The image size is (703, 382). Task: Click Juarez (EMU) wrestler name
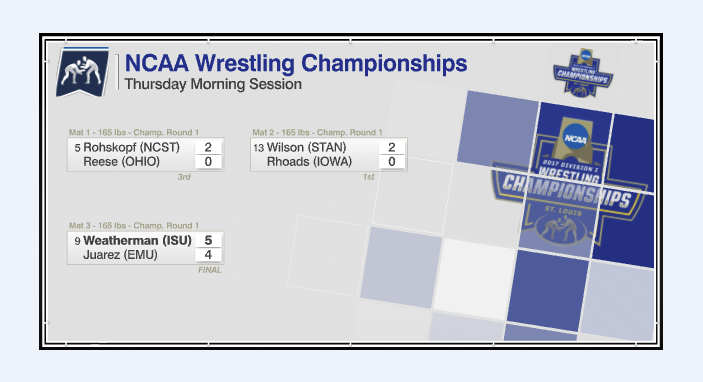(x=120, y=255)
